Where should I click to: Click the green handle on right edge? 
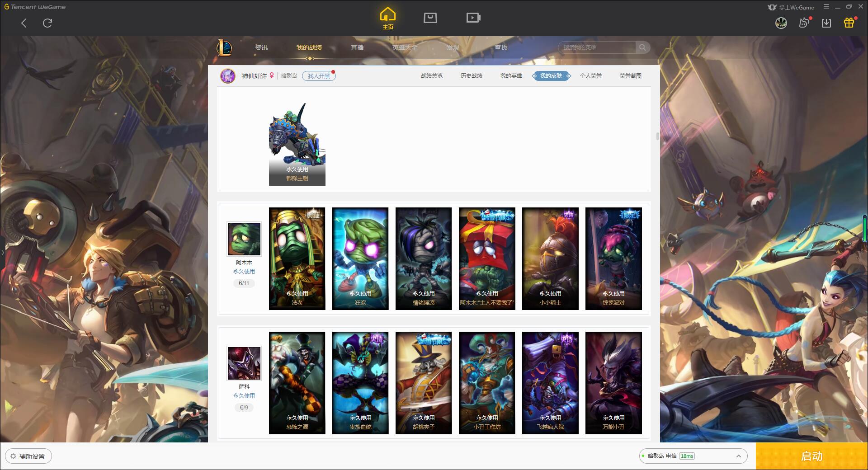(x=865, y=228)
